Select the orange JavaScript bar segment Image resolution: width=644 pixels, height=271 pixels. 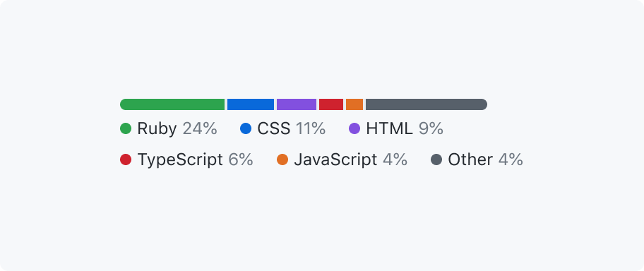click(354, 104)
